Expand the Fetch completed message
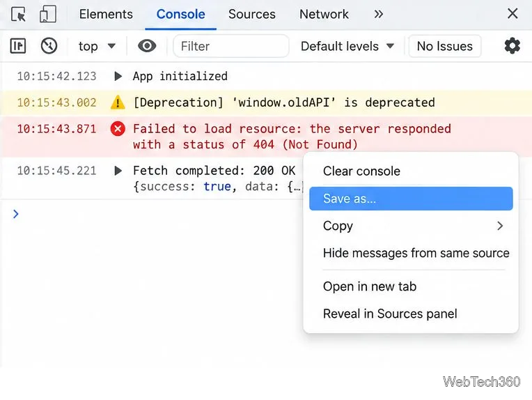This screenshot has height=400, width=532. (118, 171)
